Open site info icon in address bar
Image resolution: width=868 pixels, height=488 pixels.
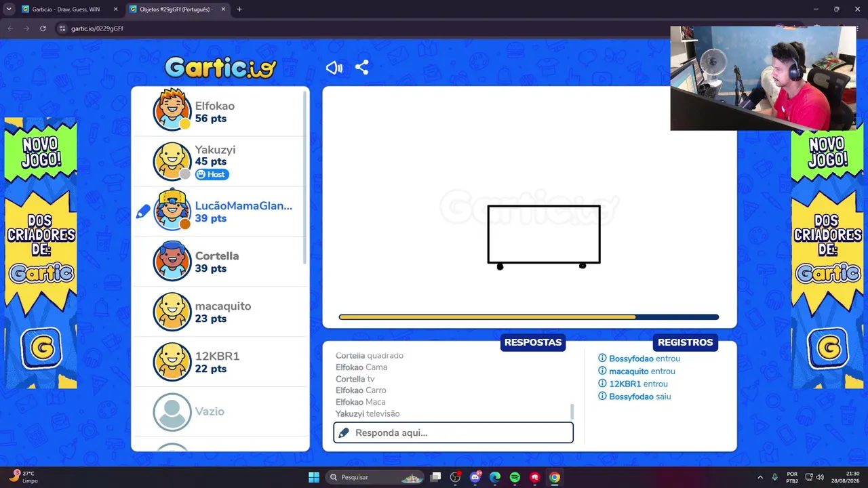click(x=62, y=28)
